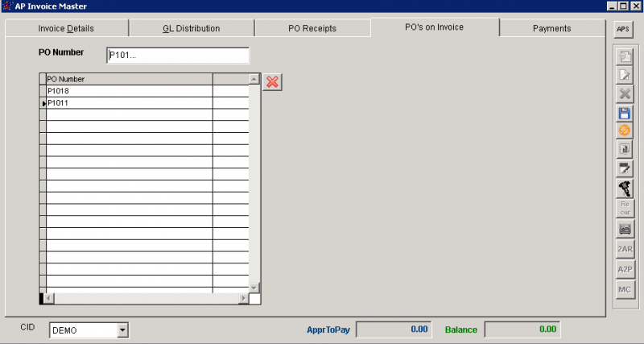Click the blue floppy disk save icon
Viewport: 644px width, 344px height.
pos(624,113)
